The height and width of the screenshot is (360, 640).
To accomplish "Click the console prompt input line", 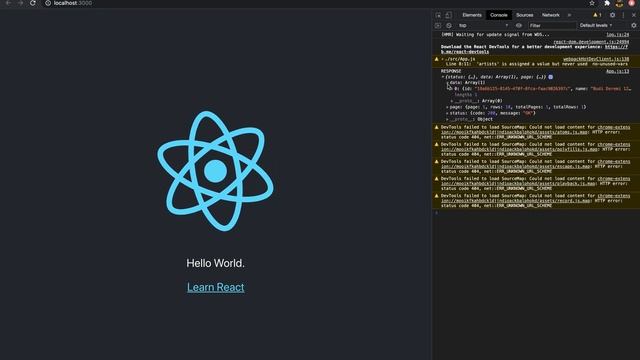I will (536, 213).
